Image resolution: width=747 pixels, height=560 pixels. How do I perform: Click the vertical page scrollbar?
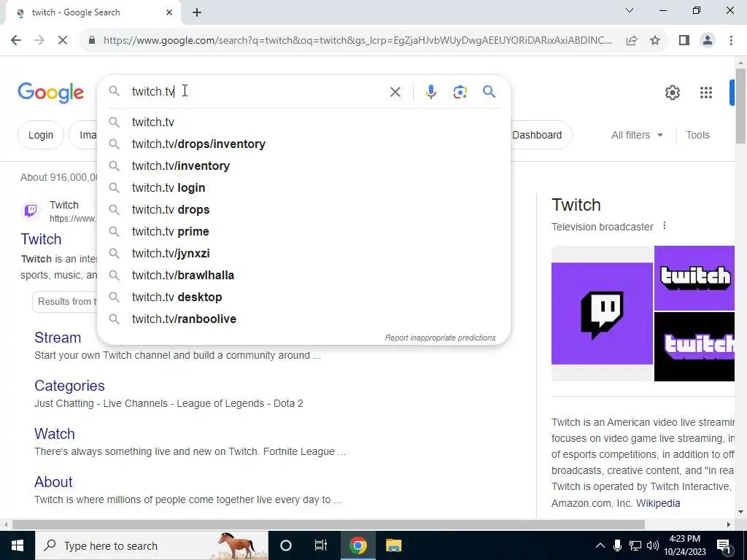740,106
